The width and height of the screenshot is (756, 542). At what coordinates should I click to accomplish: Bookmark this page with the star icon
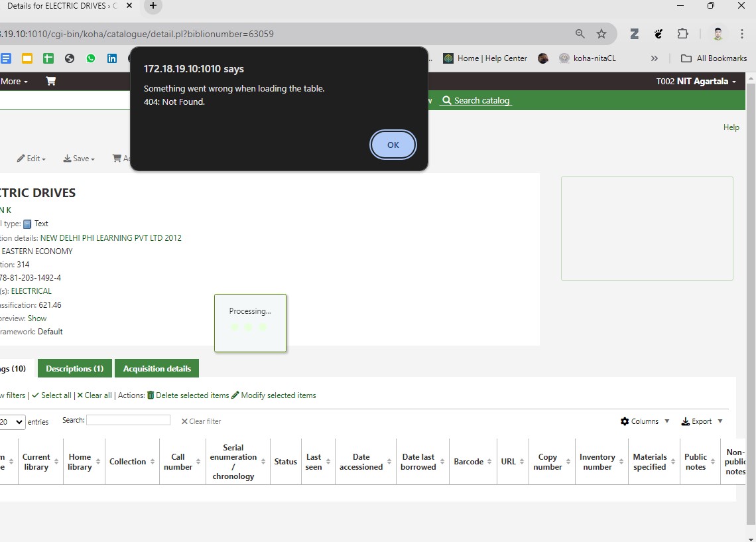tap(601, 34)
